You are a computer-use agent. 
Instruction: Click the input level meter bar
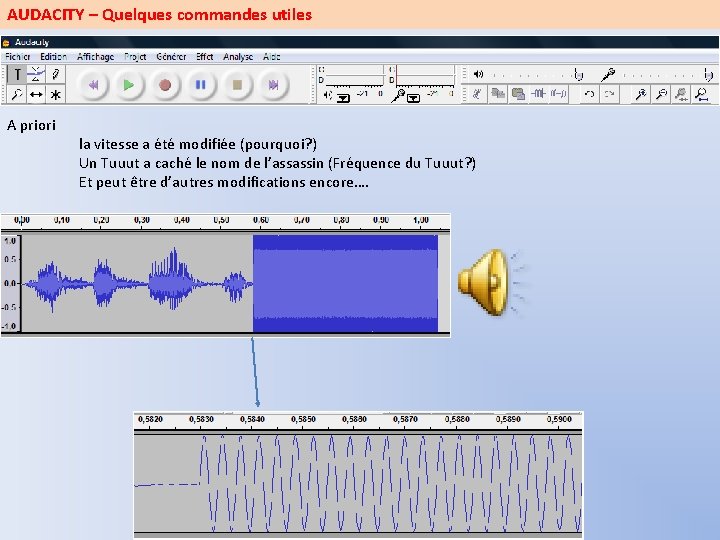pos(425,74)
